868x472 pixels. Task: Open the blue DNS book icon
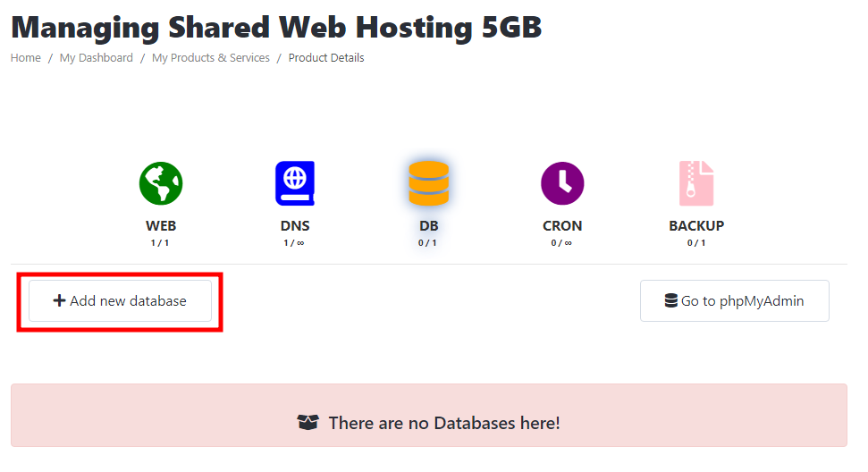pyautogui.click(x=295, y=183)
